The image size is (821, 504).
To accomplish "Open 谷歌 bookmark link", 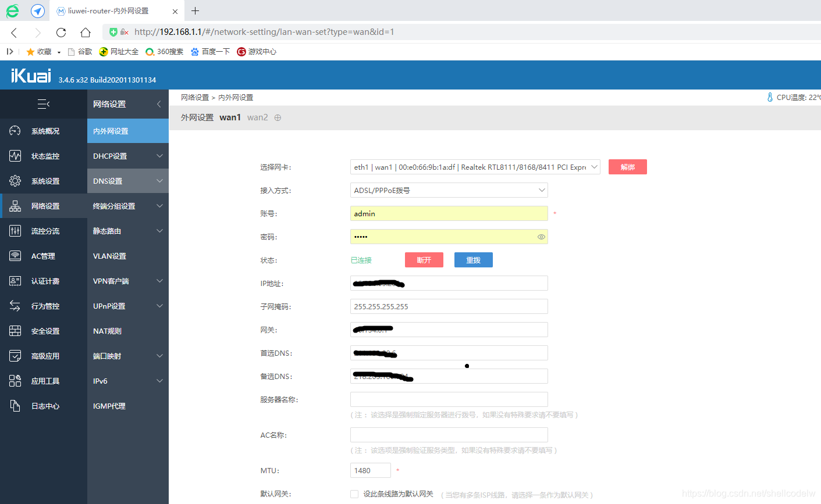I will pos(80,52).
